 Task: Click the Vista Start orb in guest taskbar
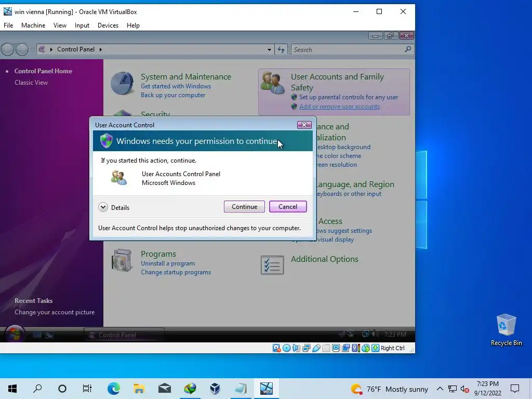coord(15,334)
